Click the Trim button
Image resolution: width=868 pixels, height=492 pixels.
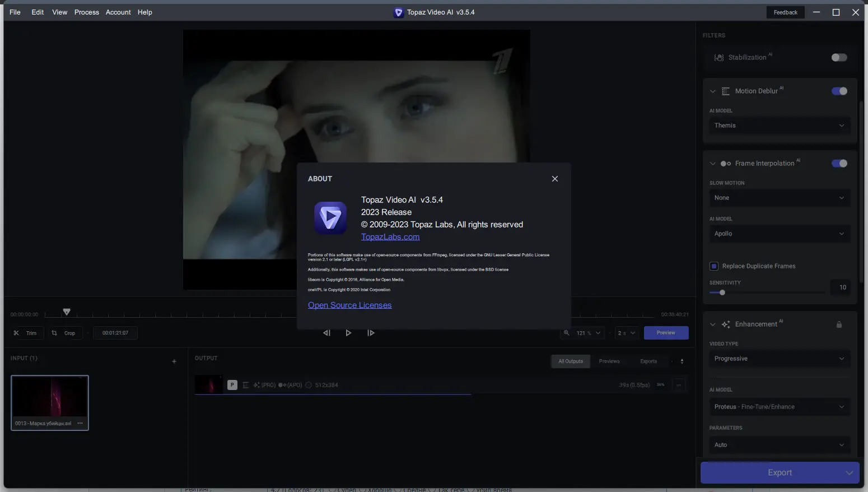(26, 333)
